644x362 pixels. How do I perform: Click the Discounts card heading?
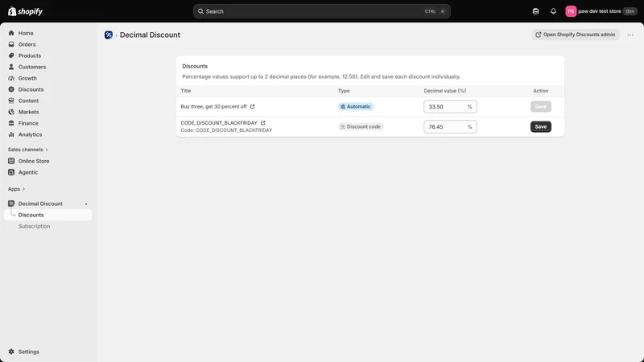195,66
